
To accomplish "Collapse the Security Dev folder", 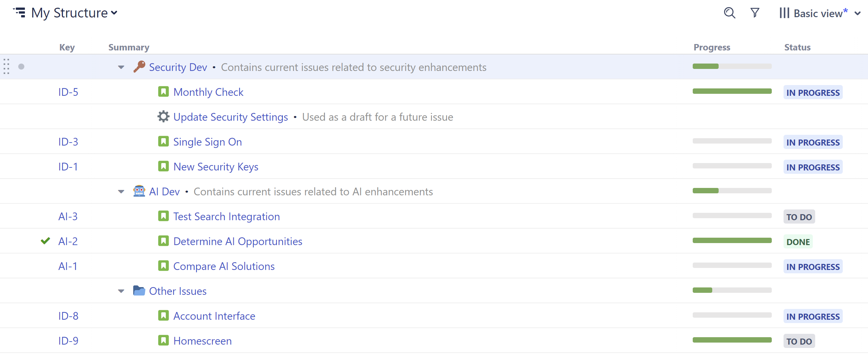I will 121,67.
